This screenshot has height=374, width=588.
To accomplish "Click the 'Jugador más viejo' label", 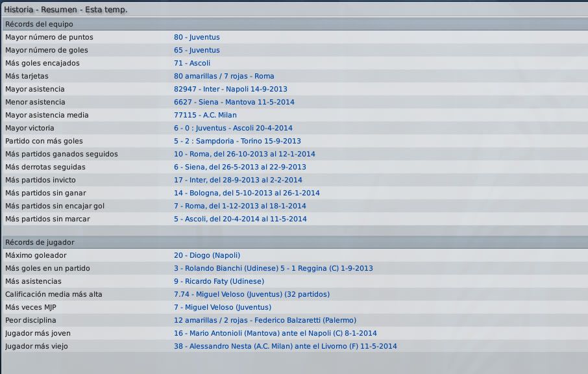I will [x=37, y=346].
